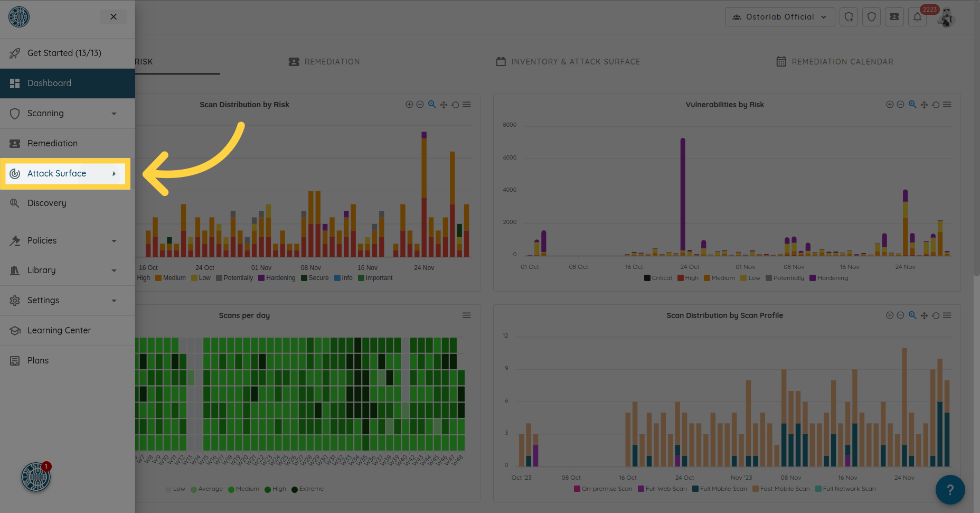Viewport: 980px width, 513px height.
Task: Click the Medium color swatch in Scan Distribution legend
Action: 158,278
